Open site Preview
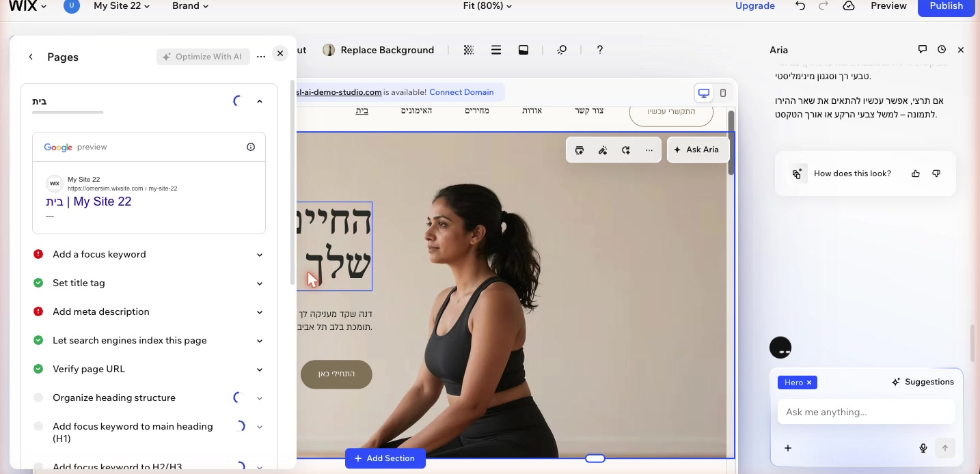 (x=888, y=6)
